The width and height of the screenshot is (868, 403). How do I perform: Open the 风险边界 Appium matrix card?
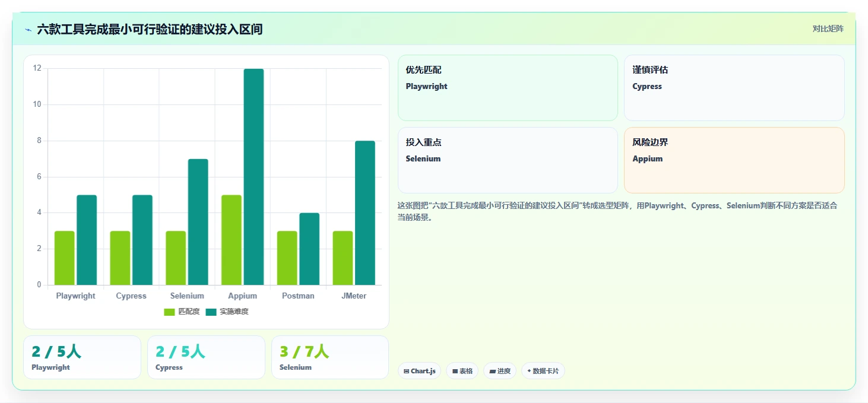click(734, 160)
